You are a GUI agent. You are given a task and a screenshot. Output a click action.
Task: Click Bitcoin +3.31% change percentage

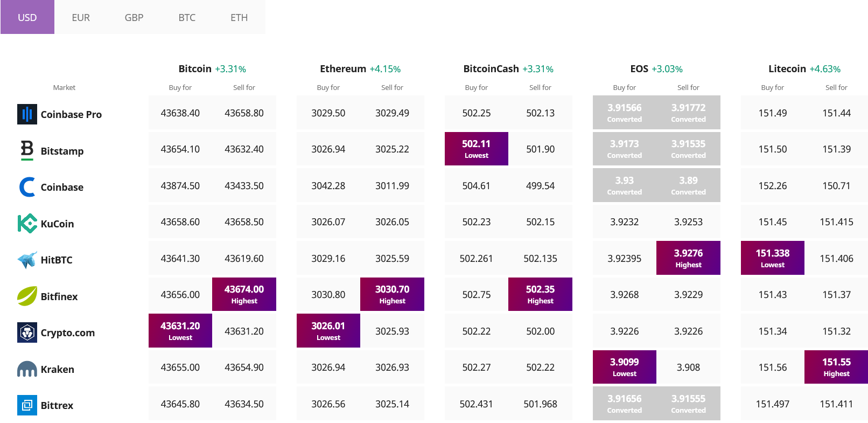click(230, 69)
